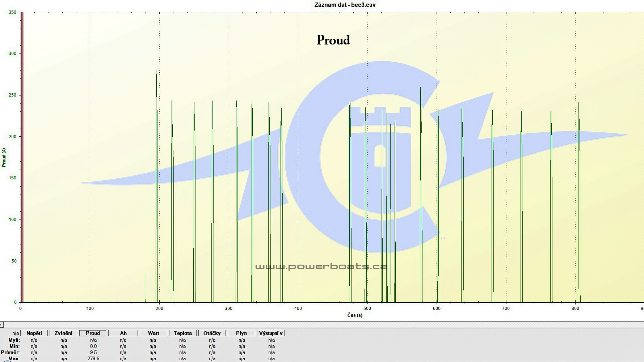
Task: Click the 250 tick on the Y axis
Action: [12, 95]
